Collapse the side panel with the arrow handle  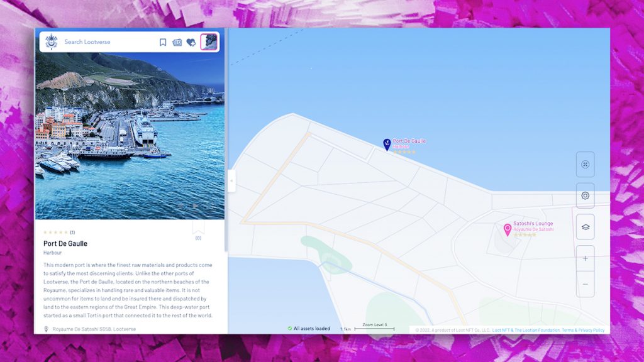(x=231, y=180)
